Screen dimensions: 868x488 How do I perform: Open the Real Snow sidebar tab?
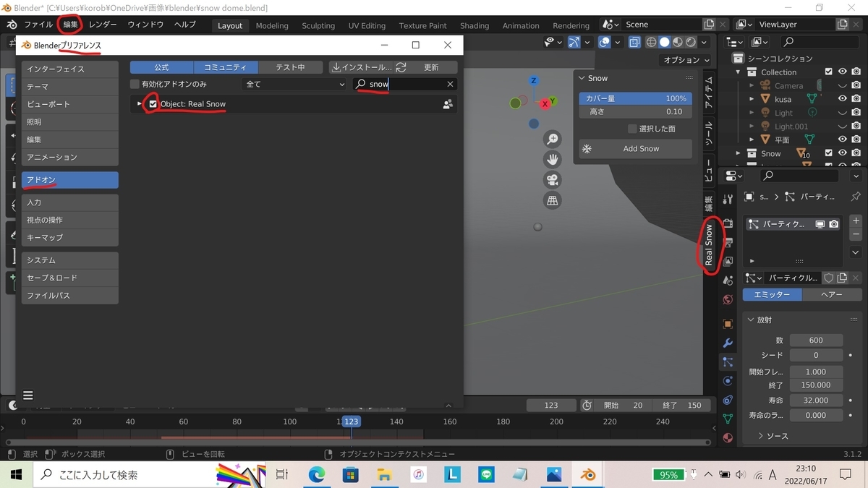pyautogui.click(x=709, y=245)
